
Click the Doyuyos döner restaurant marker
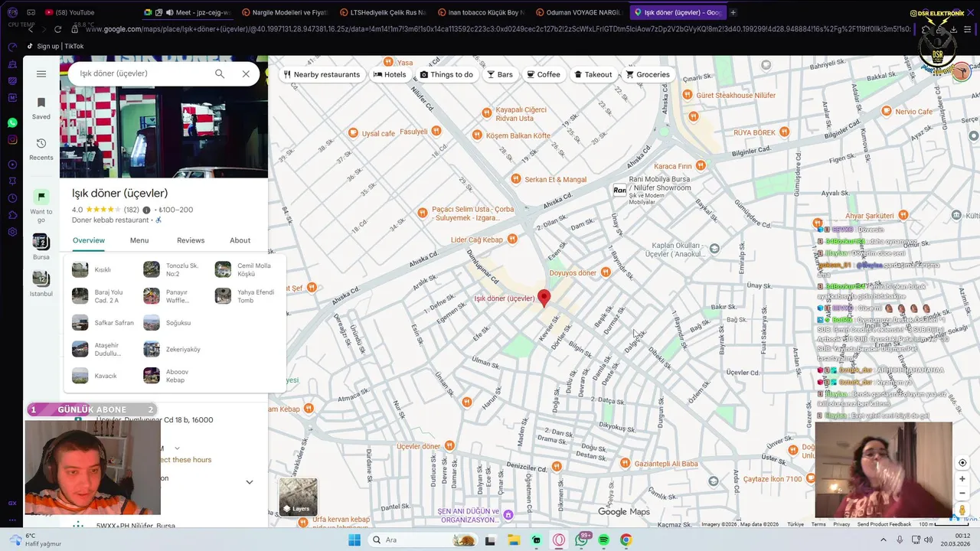tap(606, 272)
